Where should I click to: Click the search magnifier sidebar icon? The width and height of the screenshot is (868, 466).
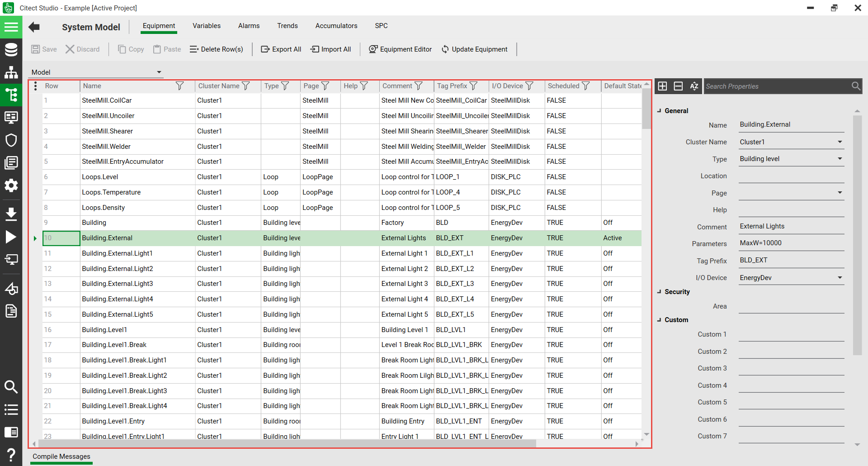click(x=11, y=387)
